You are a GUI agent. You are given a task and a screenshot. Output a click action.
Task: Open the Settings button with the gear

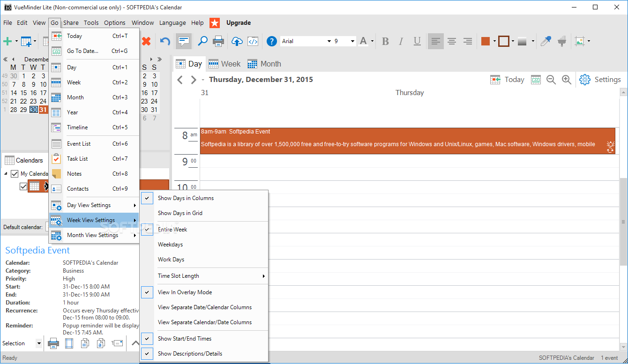pyautogui.click(x=600, y=80)
